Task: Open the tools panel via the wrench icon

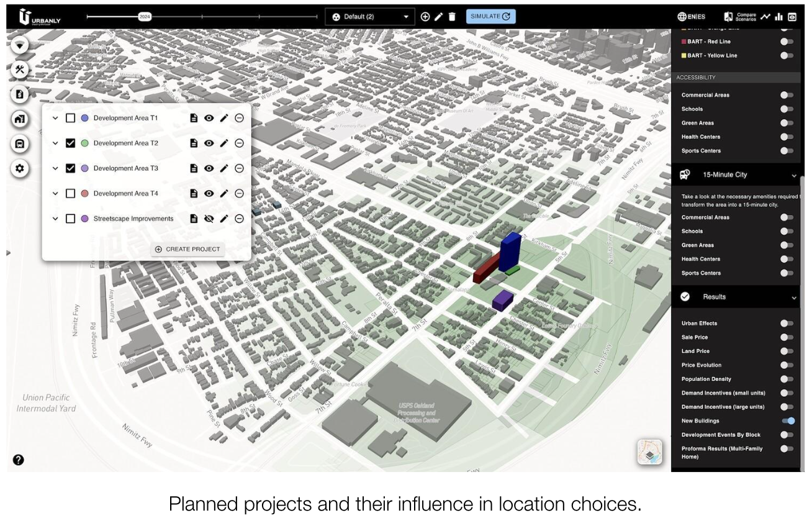Action: [20, 70]
